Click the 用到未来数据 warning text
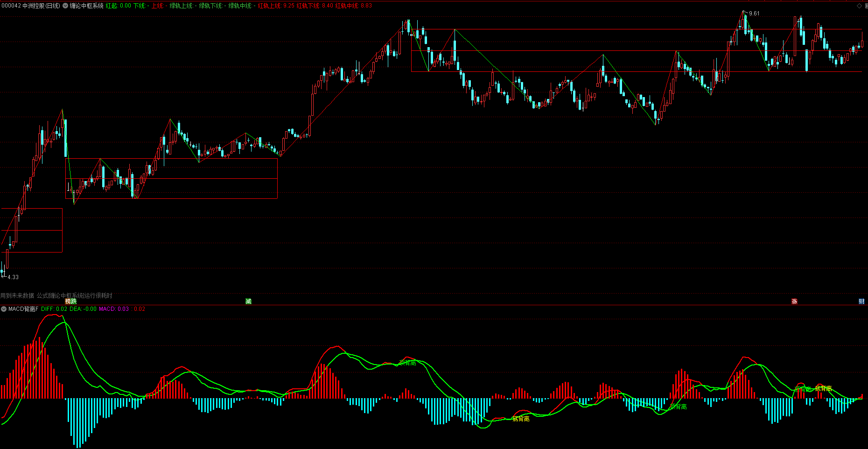 [x=17, y=295]
